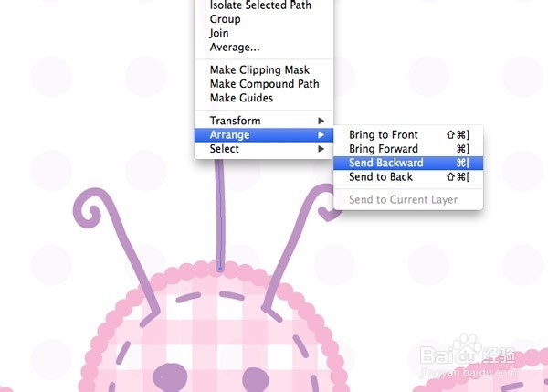Click the Make Guides entry
The height and width of the screenshot is (392, 548).
264,98
